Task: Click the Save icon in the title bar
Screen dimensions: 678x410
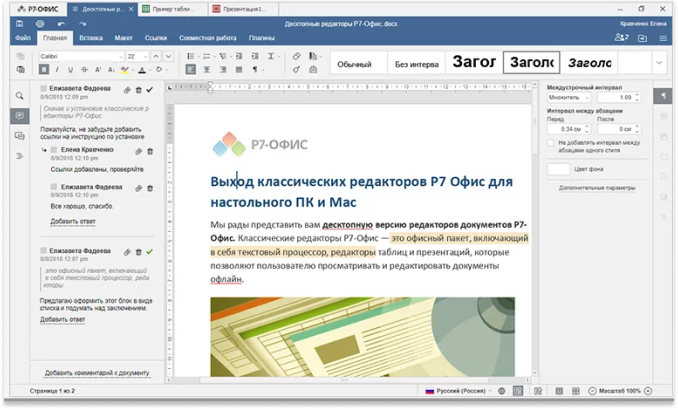Action: pos(19,24)
